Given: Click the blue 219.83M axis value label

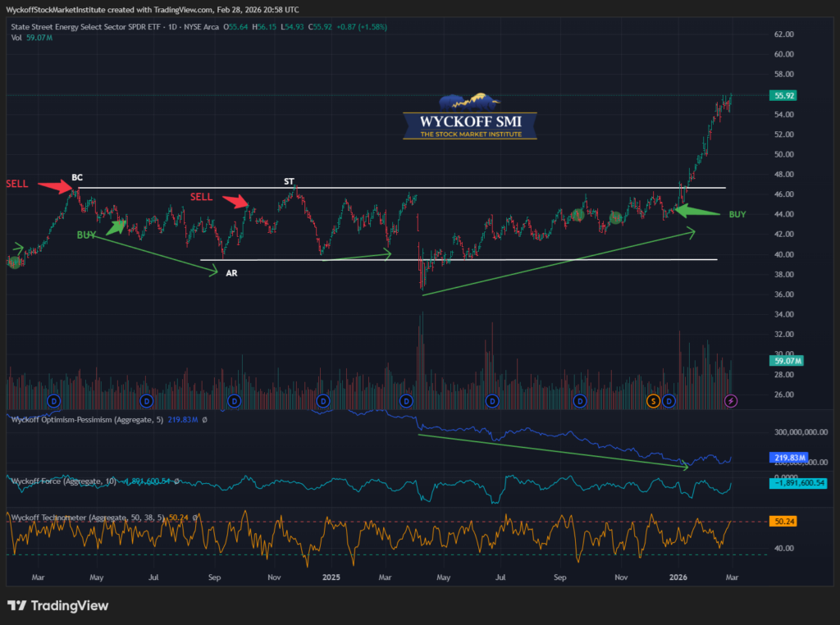Looking at the screenshot, I should coord(787,458).
